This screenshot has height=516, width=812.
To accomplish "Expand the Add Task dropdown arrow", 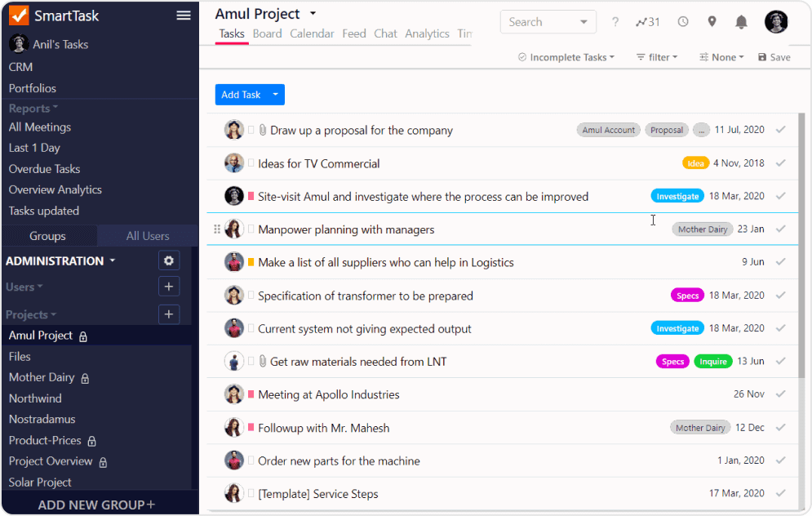I will point(276,95).
